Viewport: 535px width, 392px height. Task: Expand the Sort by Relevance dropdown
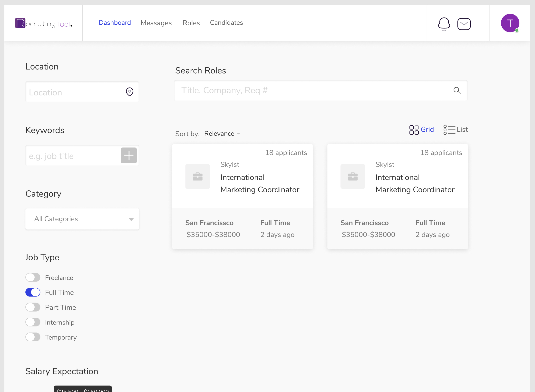point(222,134)
